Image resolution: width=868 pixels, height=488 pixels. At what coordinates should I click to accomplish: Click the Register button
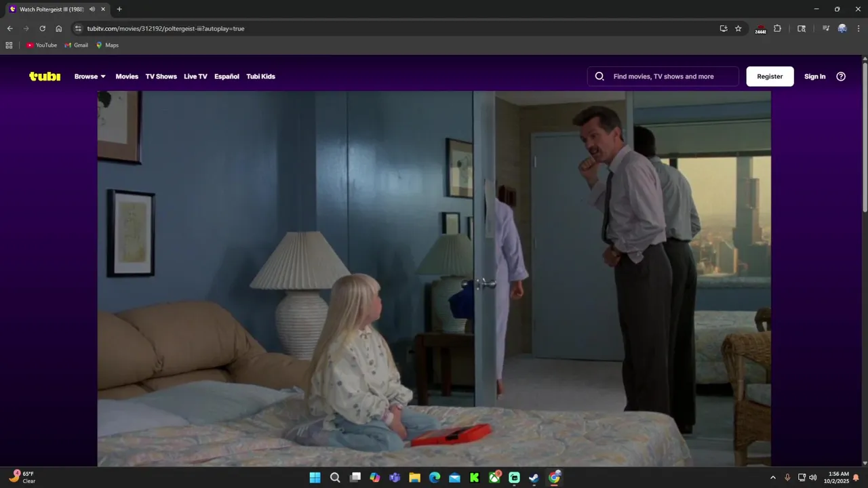pyautogui.click(x=770, y=77)
